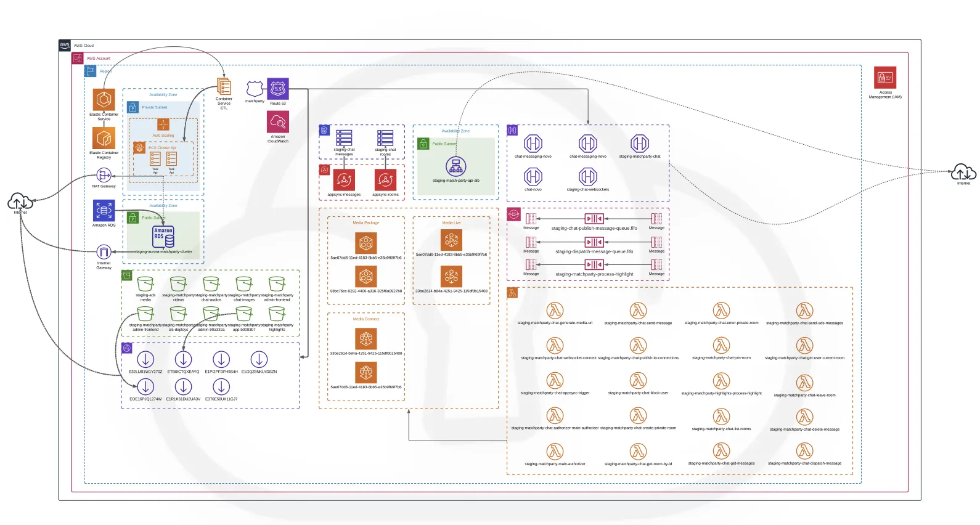Select the E1GQZ8NKLYDSZN CloudFront distribution icon
The image size is (980, 525).
[259, 359]
